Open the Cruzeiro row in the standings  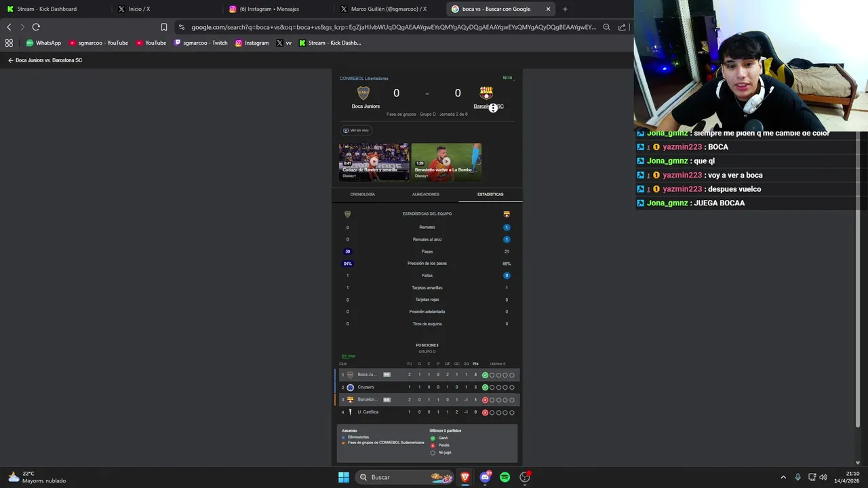(x=427, y=387)
